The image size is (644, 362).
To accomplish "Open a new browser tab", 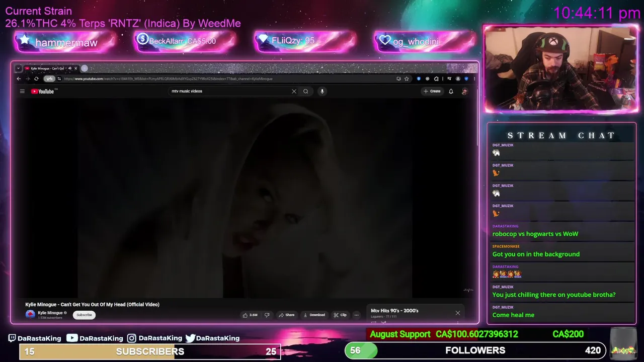I will pos(85,68).
